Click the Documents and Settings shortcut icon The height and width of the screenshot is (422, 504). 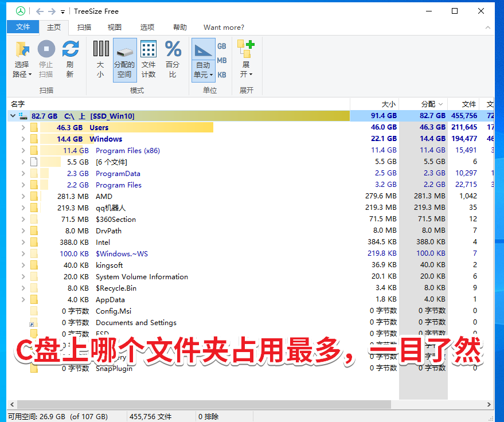33,323
